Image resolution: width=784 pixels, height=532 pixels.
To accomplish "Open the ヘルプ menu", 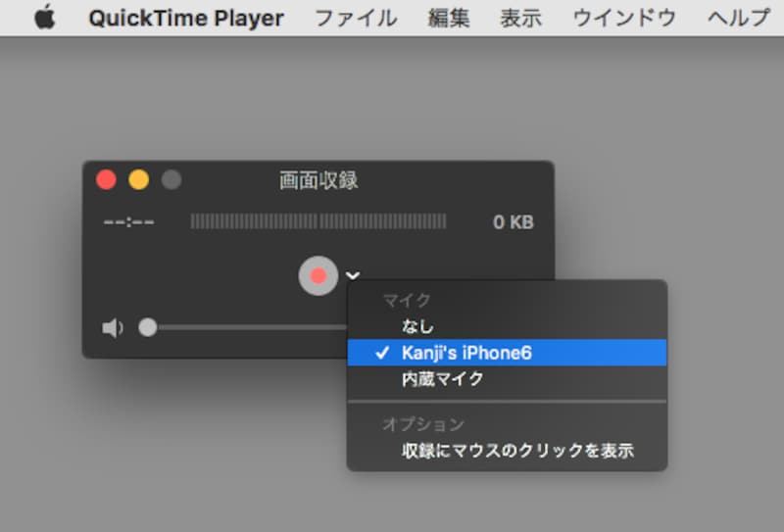I will (739, 19).
